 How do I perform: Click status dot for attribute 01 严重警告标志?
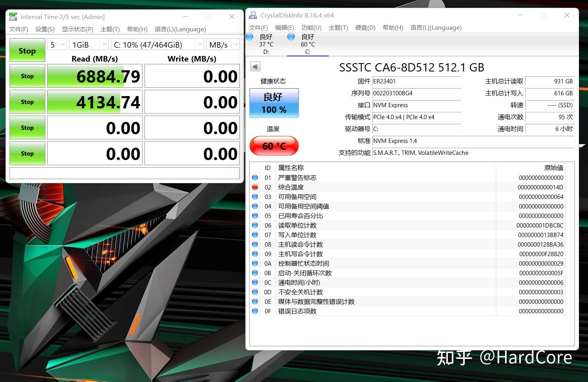tap(255, 177)
